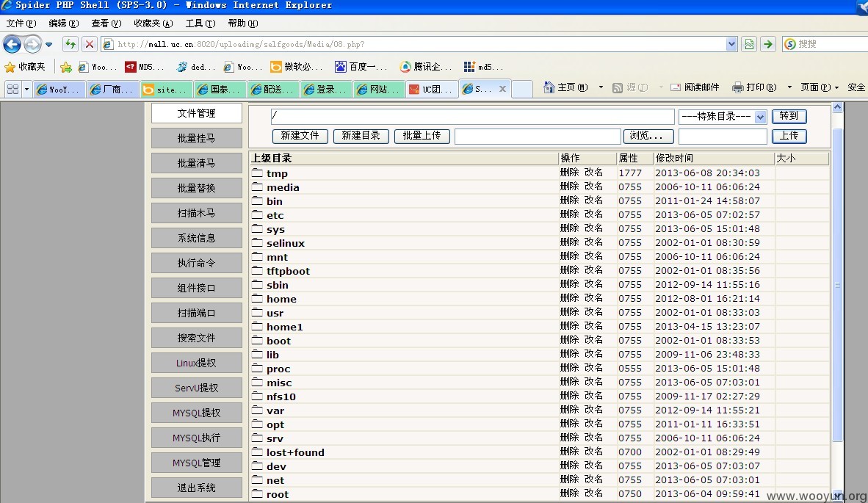The width and height of the screenshot is (868, 503).
Task: Open the 百度一 bookmark
Action: tap(361, 67)
